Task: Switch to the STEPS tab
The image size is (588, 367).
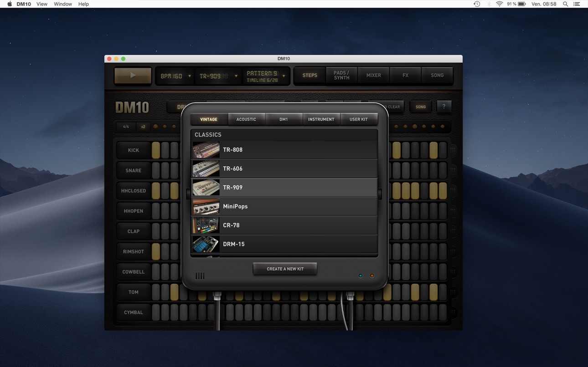Action: pyautogui.click(x=310, y=75)
